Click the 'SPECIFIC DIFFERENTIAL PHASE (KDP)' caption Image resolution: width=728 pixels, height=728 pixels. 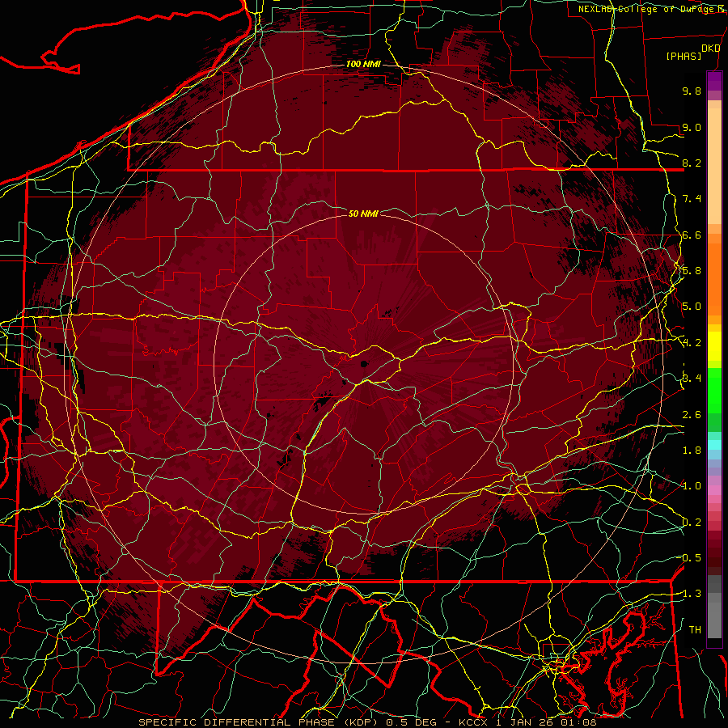tap(260, 722)
